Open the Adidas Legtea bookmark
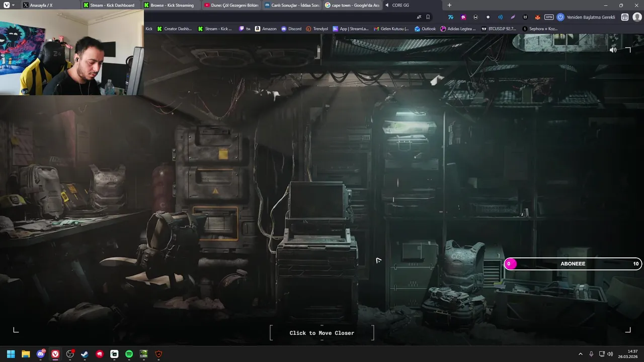 click(x=458, y=29)
